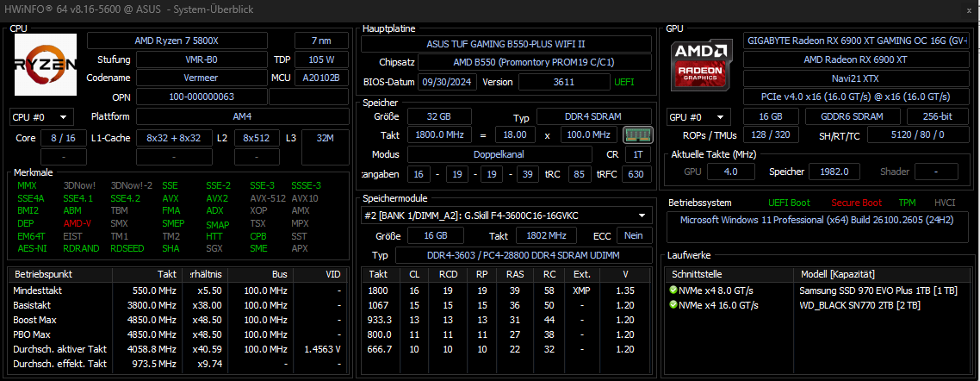Viewport: 980px width, 381px height.
Task: Click the green check icon for NVMe x4 8.0 GT/s
Action: (673, 290)
